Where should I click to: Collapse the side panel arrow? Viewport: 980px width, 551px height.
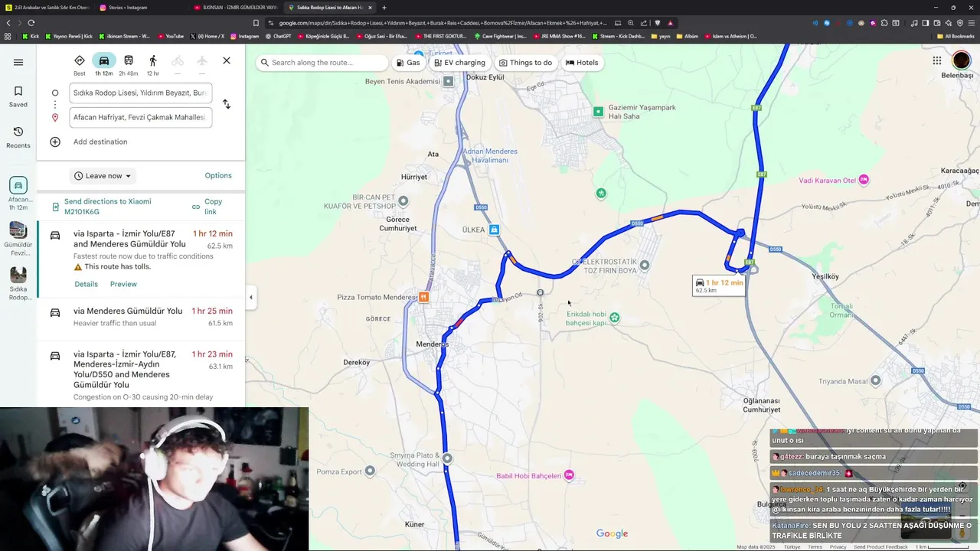250,297
